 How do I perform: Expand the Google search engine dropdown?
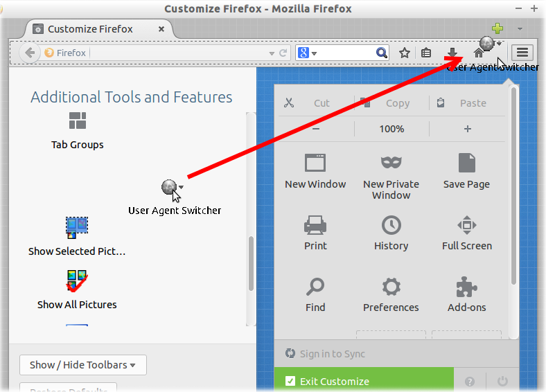tap(306, 53)
